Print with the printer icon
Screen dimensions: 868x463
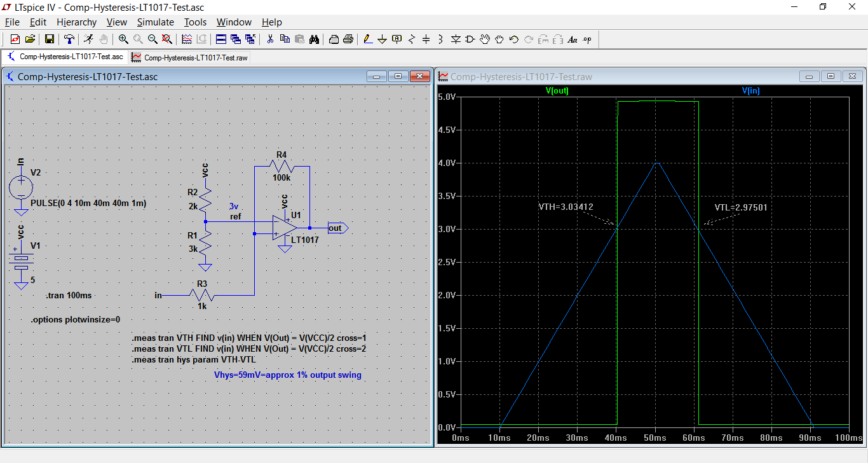click(348, 39)
